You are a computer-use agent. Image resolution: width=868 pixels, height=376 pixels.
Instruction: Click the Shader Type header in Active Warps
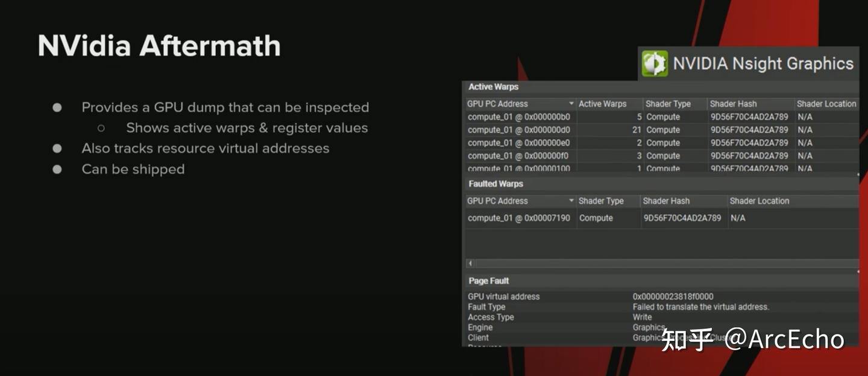[x=668, y=104]
